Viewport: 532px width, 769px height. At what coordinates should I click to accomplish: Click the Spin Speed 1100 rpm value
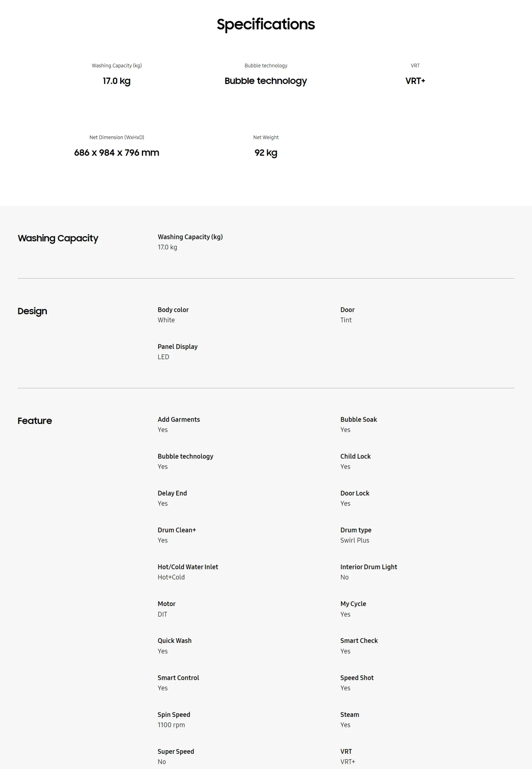click(x=171, y=725)
